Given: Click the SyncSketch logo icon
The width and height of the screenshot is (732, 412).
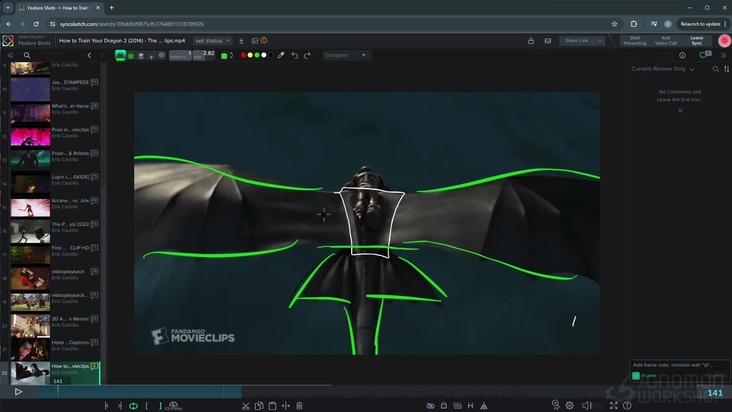Looking at the screenshot, I should click(8, 41).
